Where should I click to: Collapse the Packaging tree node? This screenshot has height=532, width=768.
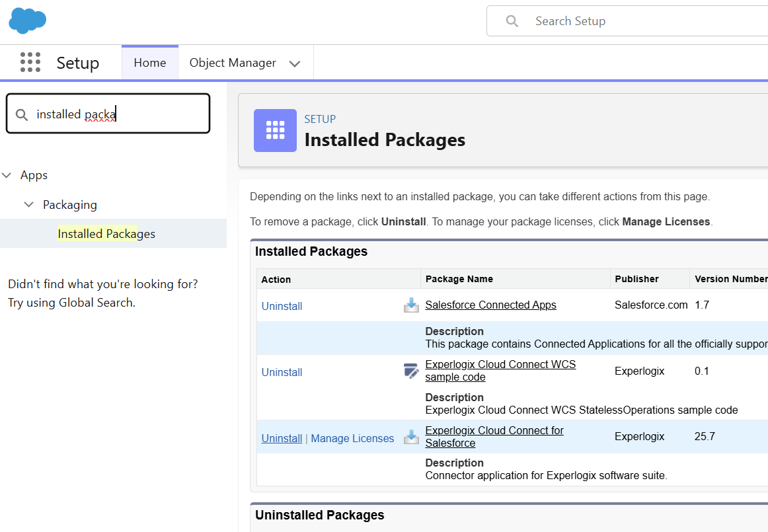click(29, 204)
